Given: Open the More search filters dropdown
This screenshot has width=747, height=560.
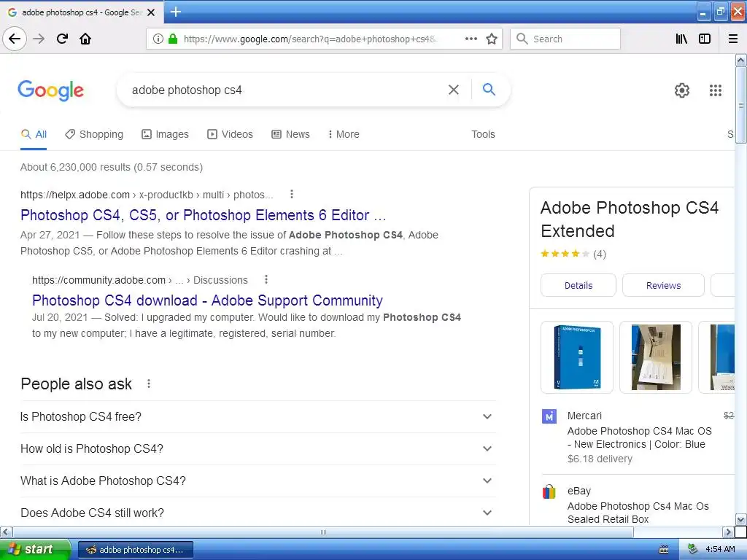Looking at the screenshot, I should [x=344, y=134].
